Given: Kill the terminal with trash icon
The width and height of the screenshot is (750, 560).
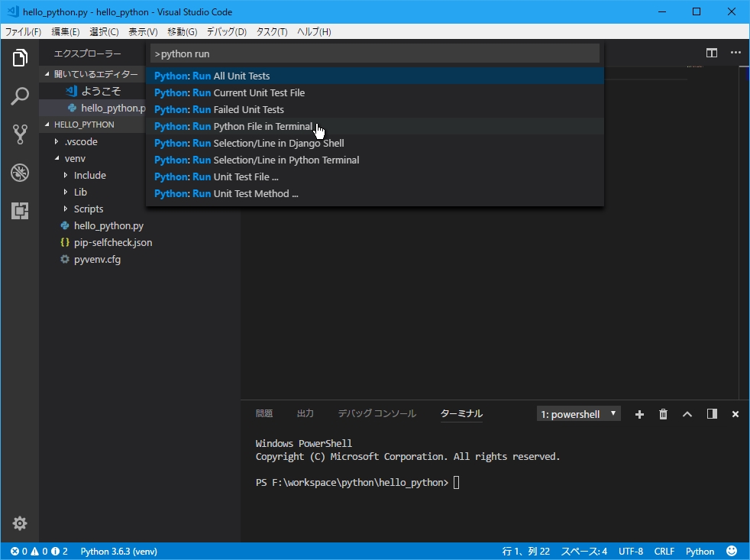Looking at the screenshot, I should pyautogui.click(x=664, y=415).
